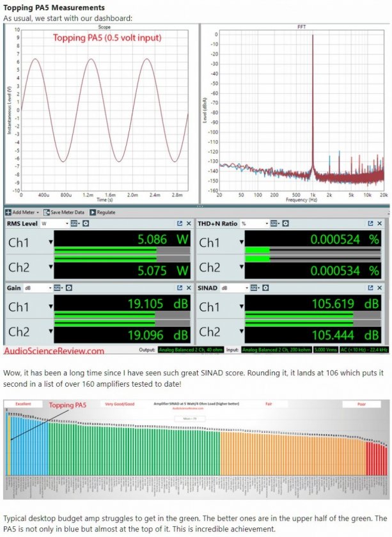This screenshot has height=537, width=392.
Task: Close the SINAD meter
Action: [x=380, y=288]
